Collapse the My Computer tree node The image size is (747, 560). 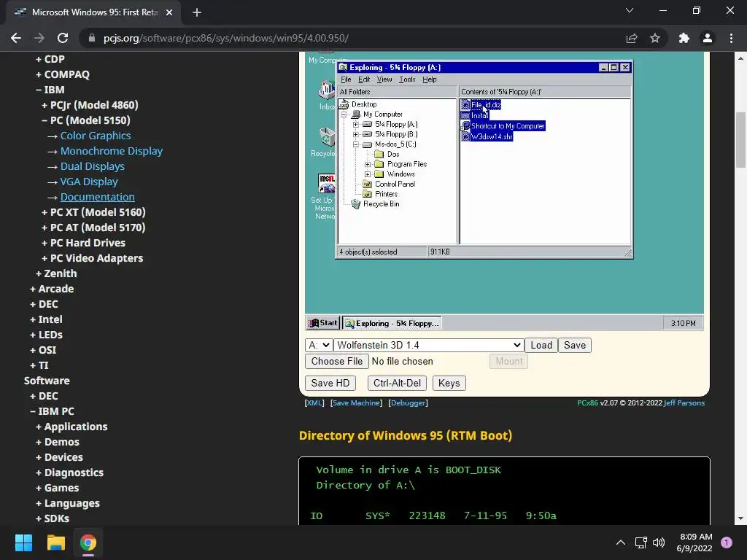click(344, 114)
